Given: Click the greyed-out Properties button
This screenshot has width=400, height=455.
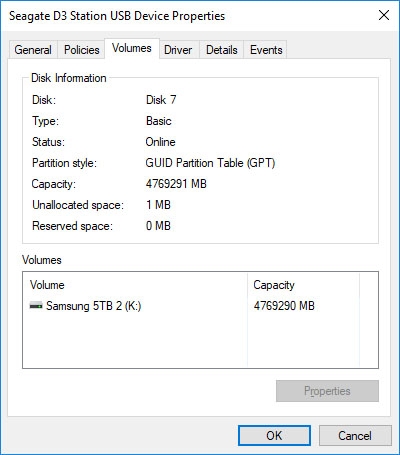Looking at the screenshot, I should (x=327, y=391).
